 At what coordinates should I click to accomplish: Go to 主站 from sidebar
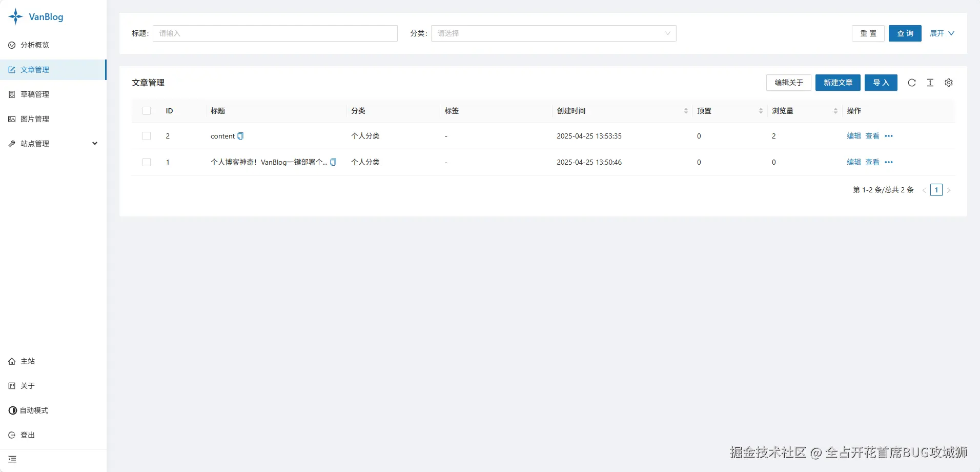(x=53, y=361)
